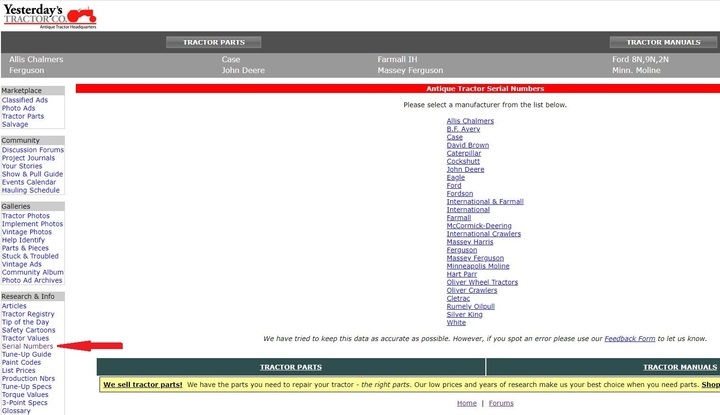Open Paint Codes sidebar link
The image size is (720, 415).
[21, 362]
